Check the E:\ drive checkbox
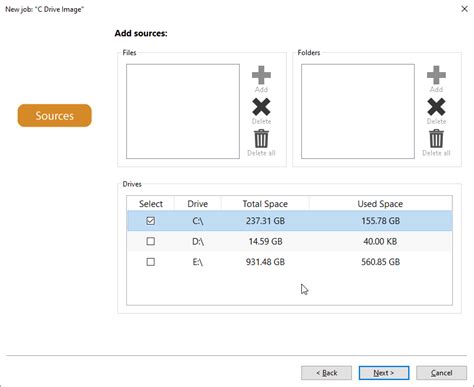Screen dimensions: 474x387 pyautogui.click(x=151, y=262)
